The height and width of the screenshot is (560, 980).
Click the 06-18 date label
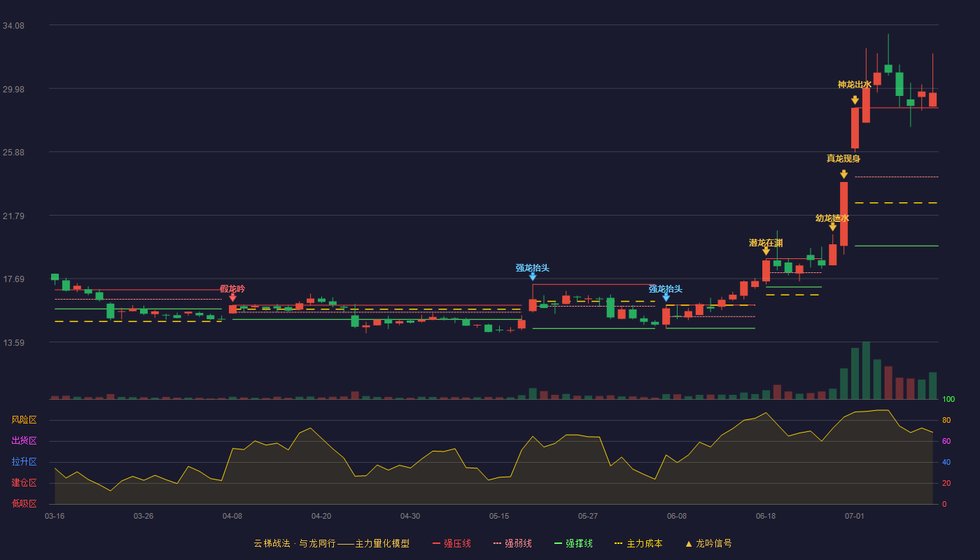click(766, 516)
